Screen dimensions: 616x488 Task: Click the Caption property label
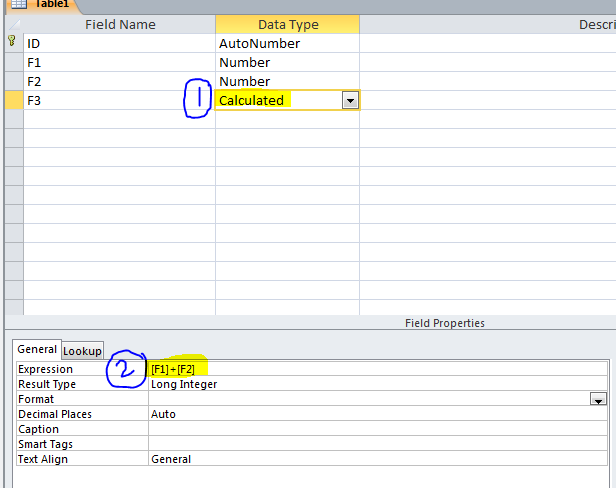(38, 429)
